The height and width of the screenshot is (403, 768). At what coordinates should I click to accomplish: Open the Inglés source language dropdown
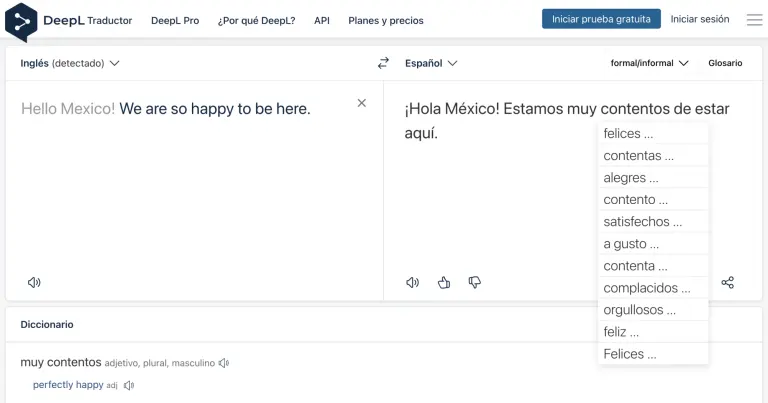click(70, 63)
